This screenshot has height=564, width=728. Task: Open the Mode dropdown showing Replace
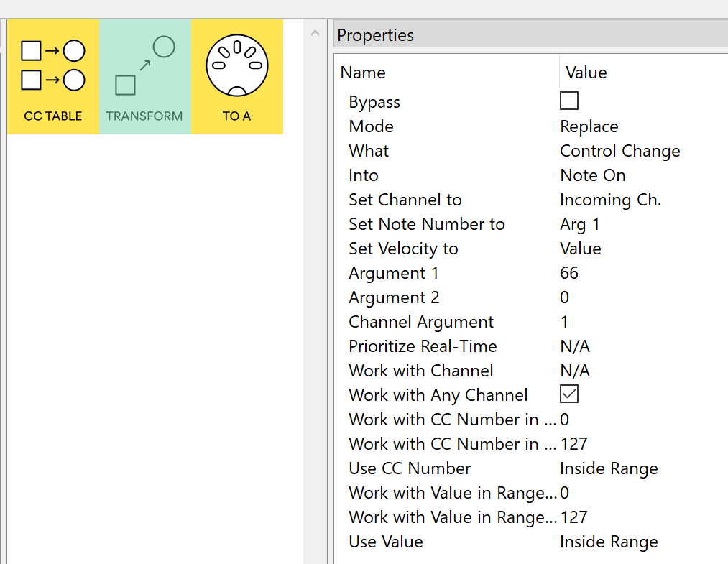pos(589,126)
